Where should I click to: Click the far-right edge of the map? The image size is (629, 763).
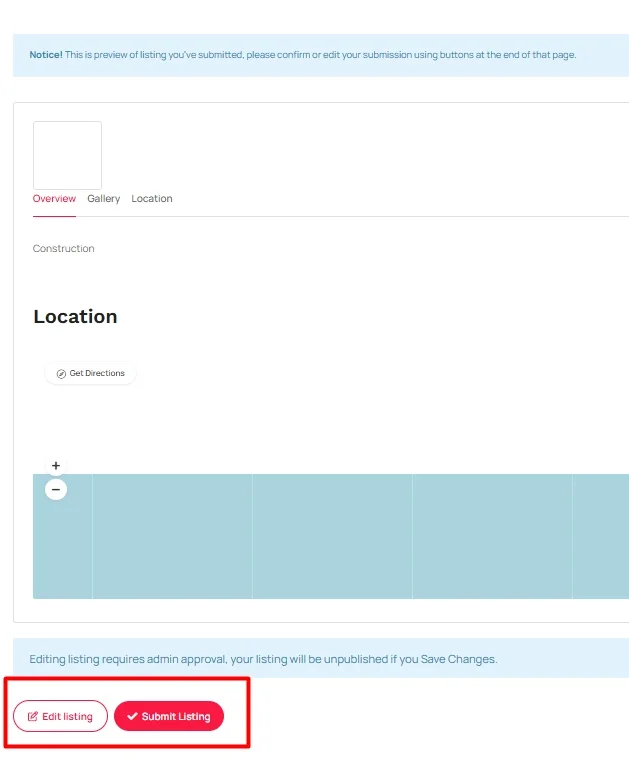click(x=620, y=536)
